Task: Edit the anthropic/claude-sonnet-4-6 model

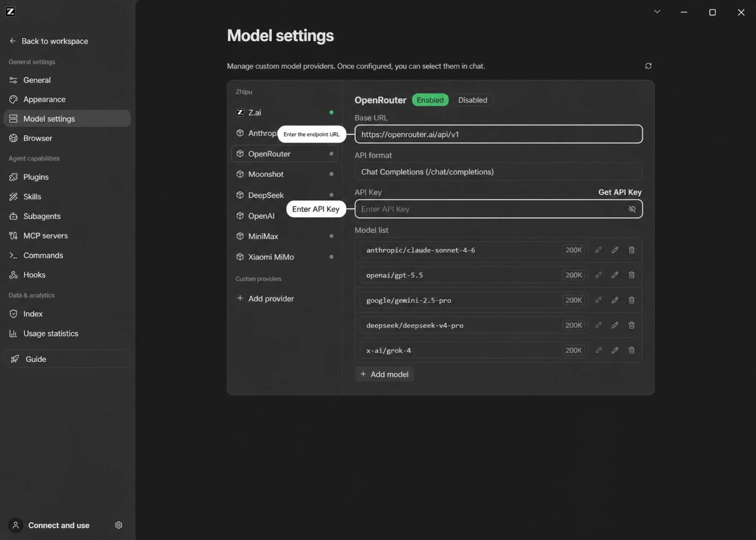Action: pos(615,250)
